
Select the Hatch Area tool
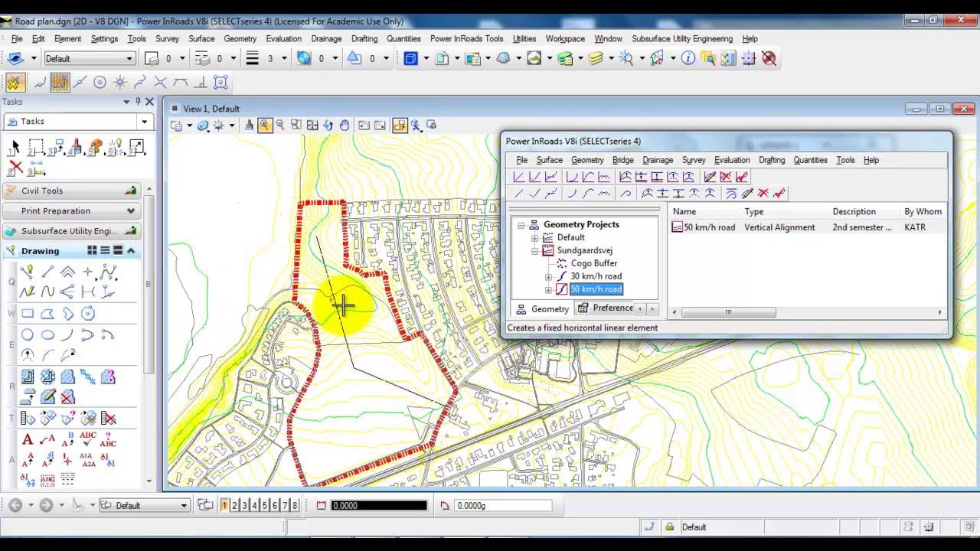point(28,377)
